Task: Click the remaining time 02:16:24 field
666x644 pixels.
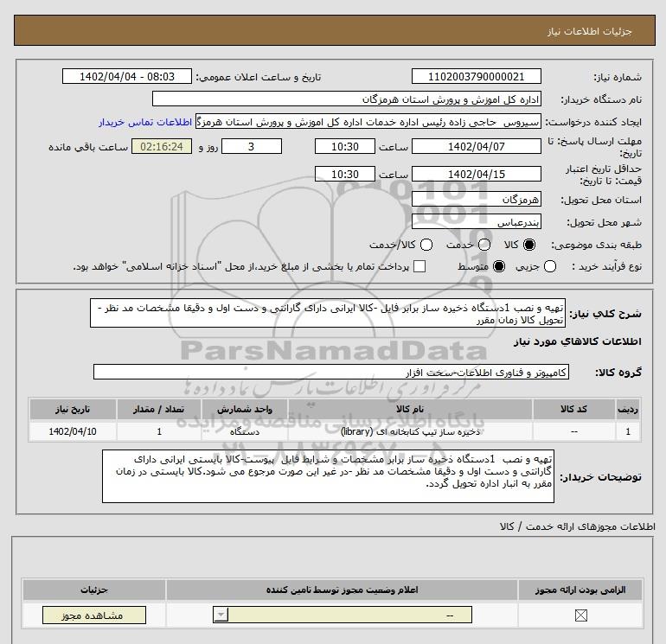Action: [162, 146]
